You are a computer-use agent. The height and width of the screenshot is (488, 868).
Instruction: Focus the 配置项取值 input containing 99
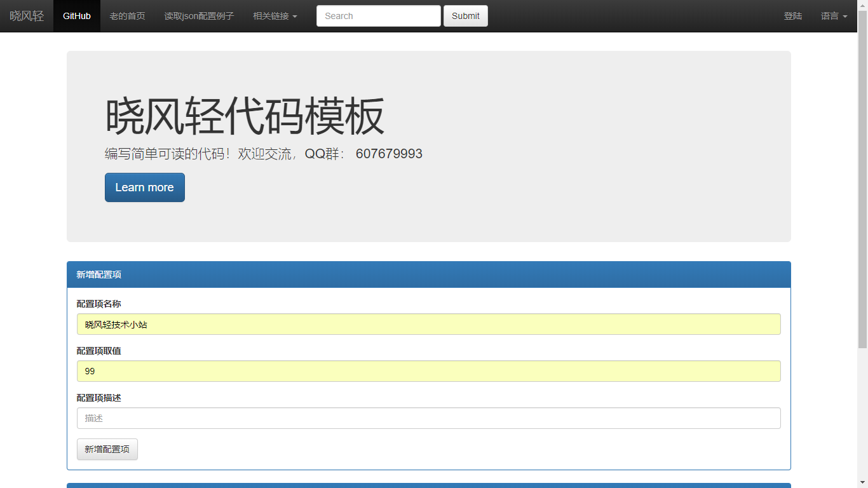click(428, 371)
